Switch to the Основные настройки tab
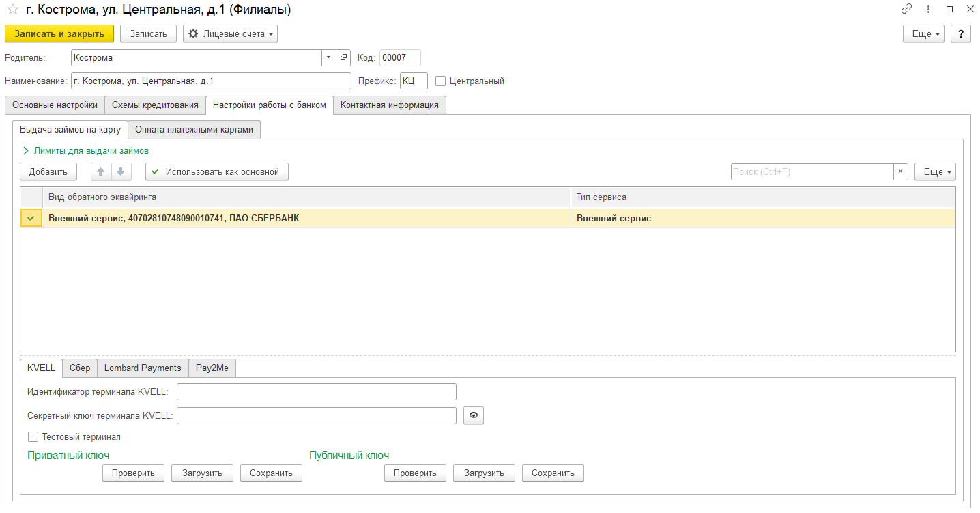Image resolution: width=980 pixels, height=513 pixels. 55,105
